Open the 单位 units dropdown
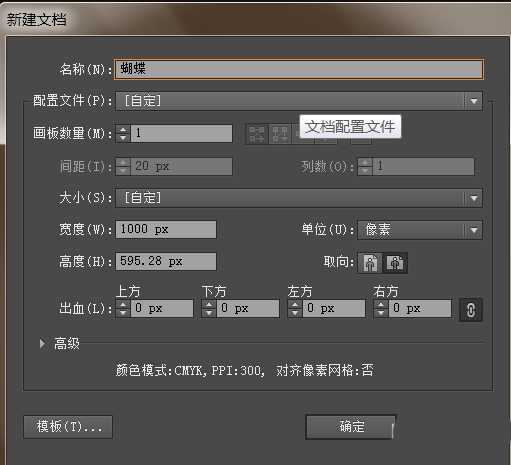Image resolution: width=511 pixels, height=465 pixels. coord(420,230)
